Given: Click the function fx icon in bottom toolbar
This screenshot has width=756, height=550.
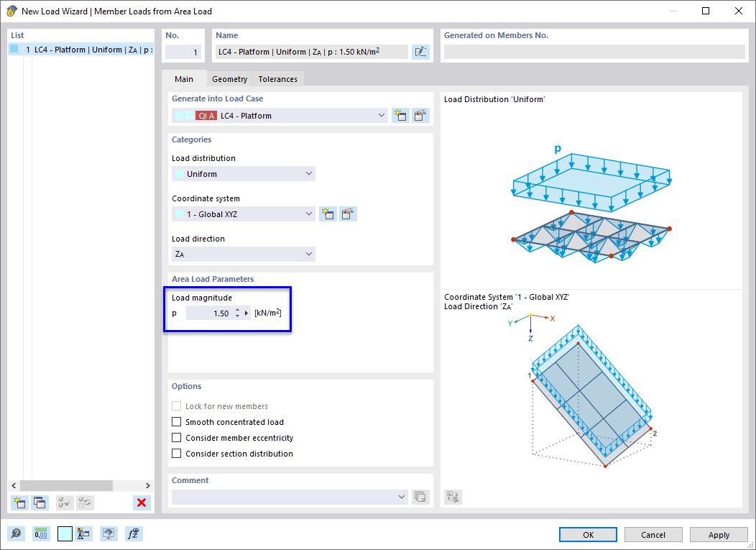Looking at the screenshot, I should coord(133,533).
